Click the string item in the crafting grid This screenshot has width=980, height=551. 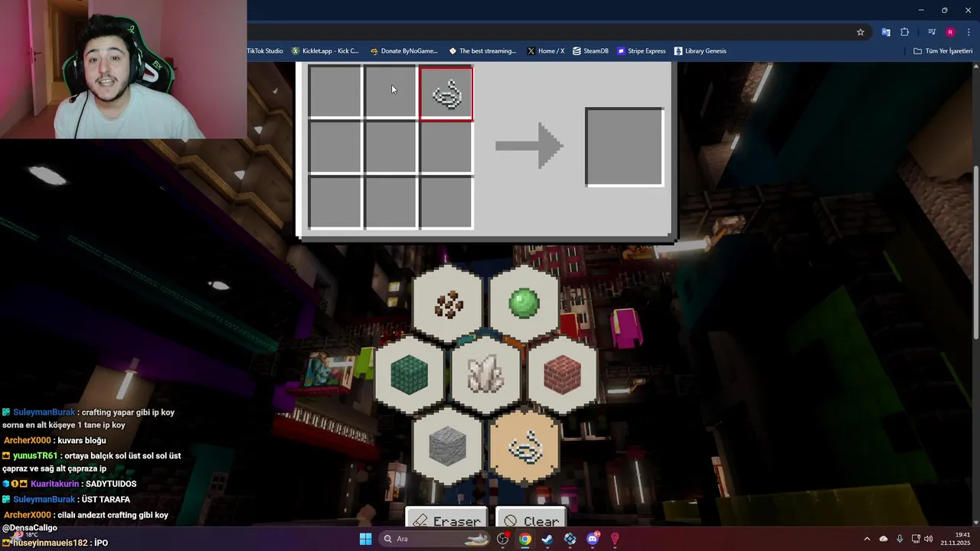[x=446, y=94]
